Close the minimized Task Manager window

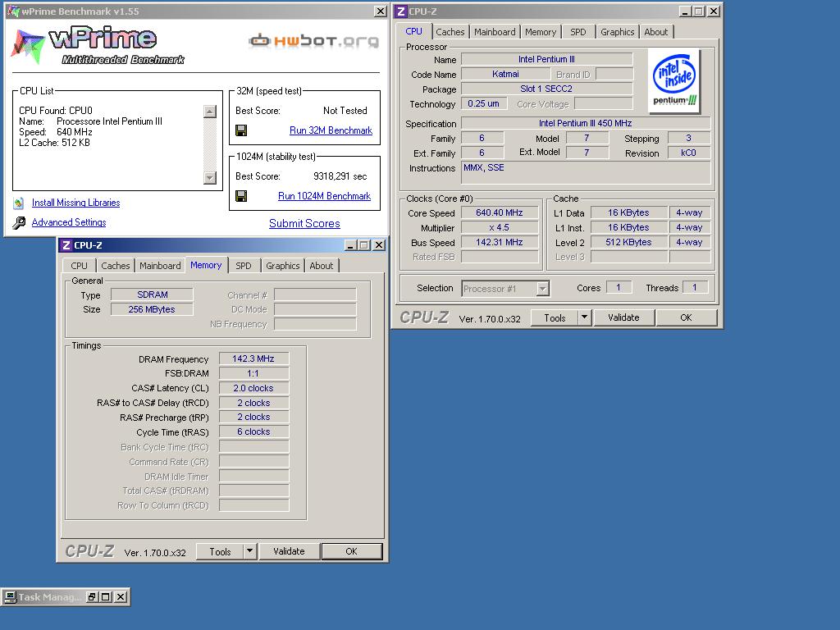click(x=121, y=597)
